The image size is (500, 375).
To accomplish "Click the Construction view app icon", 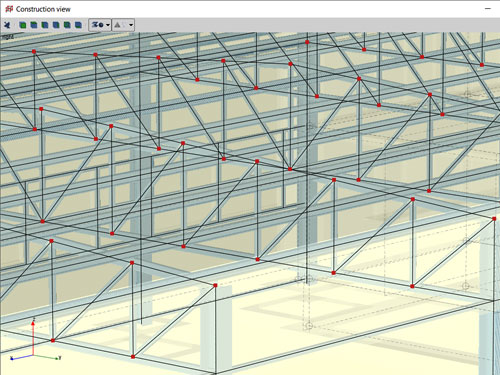I will (9, 9).
